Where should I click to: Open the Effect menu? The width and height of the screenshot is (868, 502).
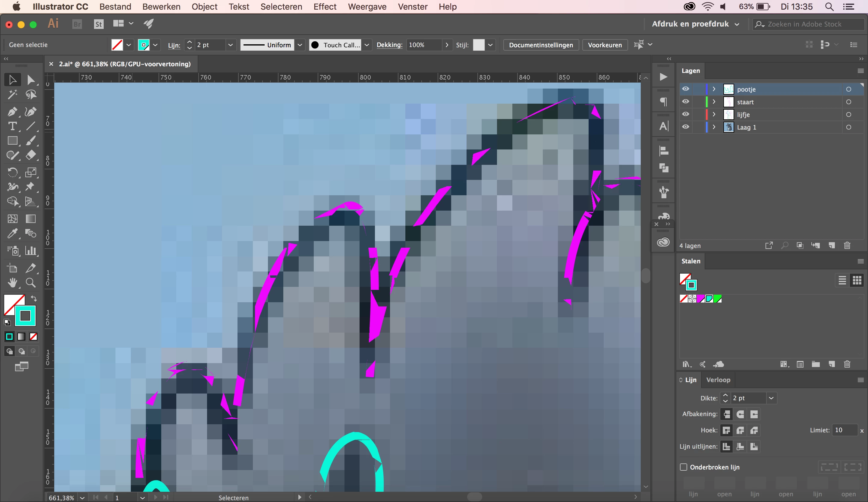pyautogui.click(x=325, y=7)
